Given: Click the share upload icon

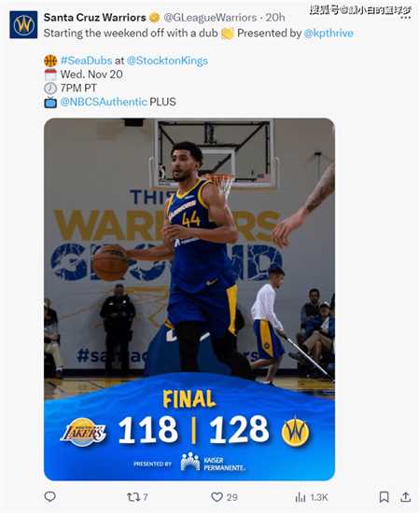Looking at the screenshot, I should point(405,497).
